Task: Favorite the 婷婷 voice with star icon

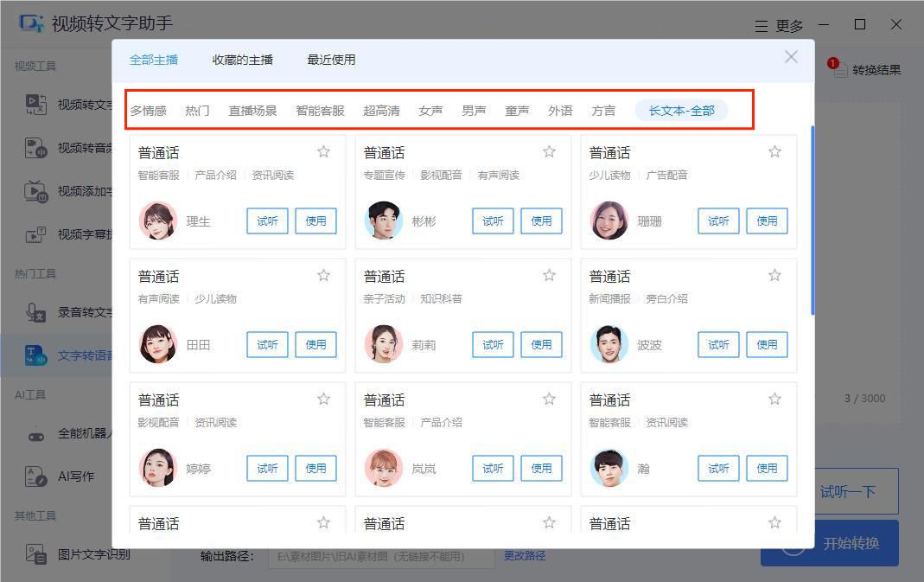Action: (x=323, y=400)
